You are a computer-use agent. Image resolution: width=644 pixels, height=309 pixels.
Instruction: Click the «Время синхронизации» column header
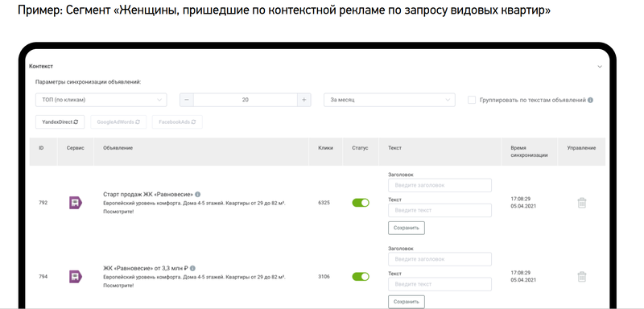529,151
